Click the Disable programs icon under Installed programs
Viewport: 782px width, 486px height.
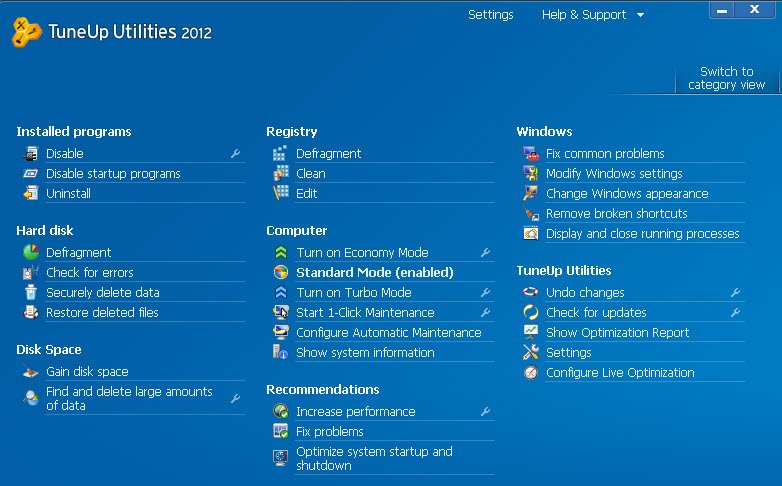point(30,154)
